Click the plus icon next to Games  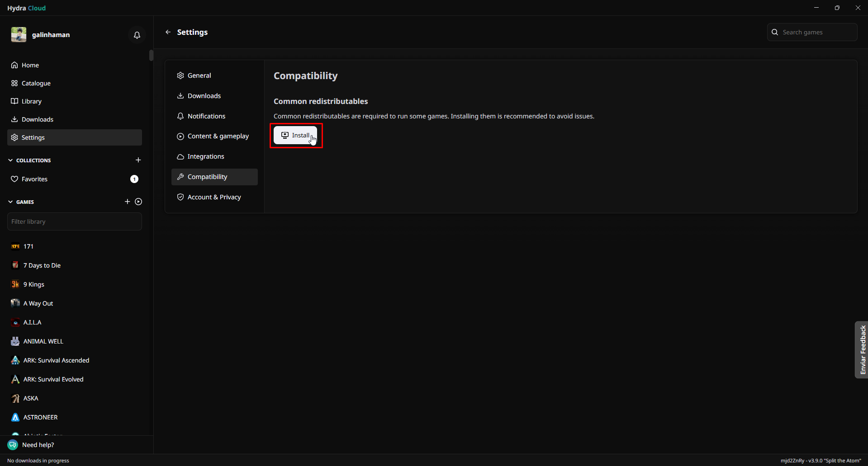(127, 202)
